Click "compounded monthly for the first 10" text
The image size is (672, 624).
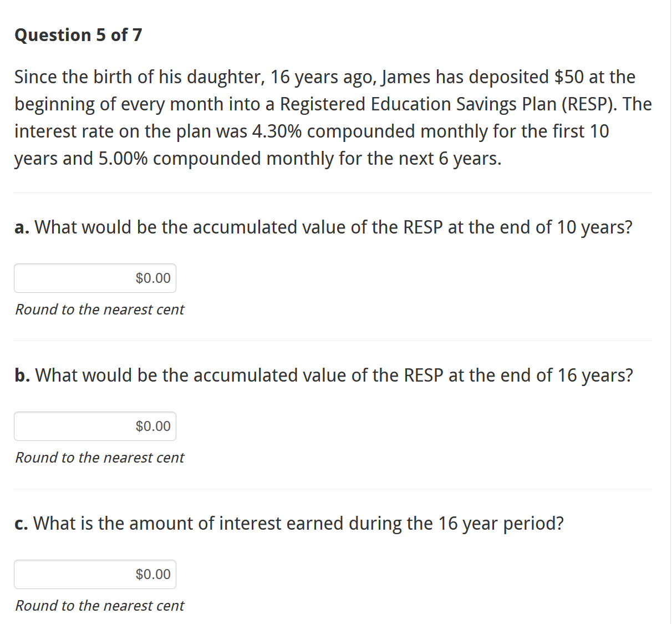(458, 131)
